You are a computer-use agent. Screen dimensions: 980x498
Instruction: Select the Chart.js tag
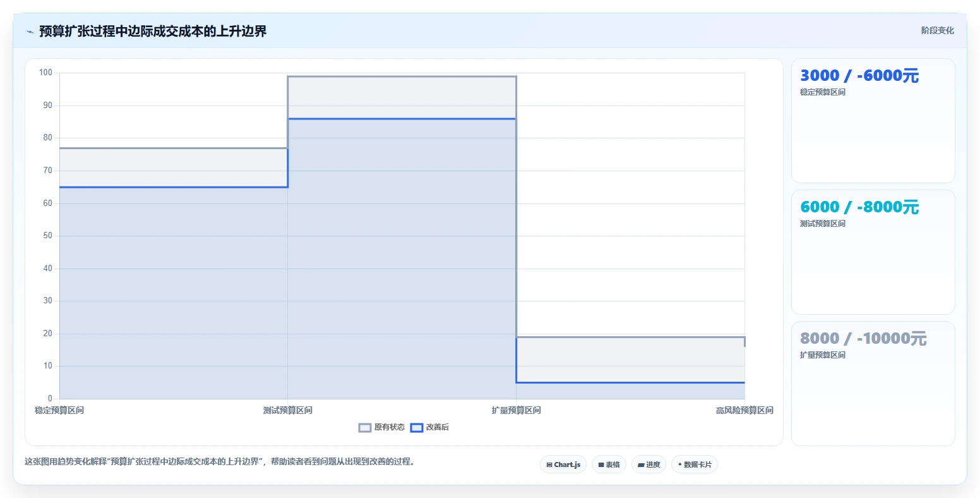pyautogui.click(x=563, y=465)
